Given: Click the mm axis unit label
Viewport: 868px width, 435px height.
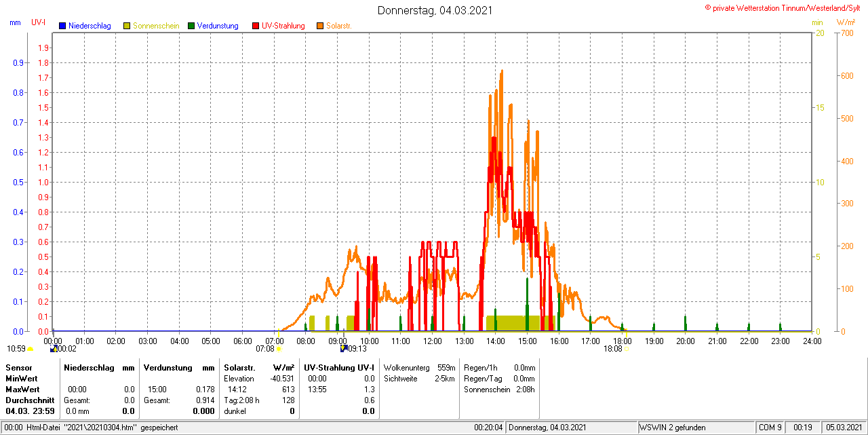Looking at the screenshot, I should click(x=15, y=22).
